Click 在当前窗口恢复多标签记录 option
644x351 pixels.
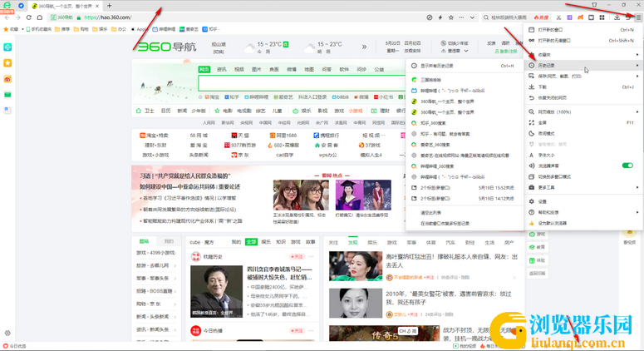[x=465, y=224]
